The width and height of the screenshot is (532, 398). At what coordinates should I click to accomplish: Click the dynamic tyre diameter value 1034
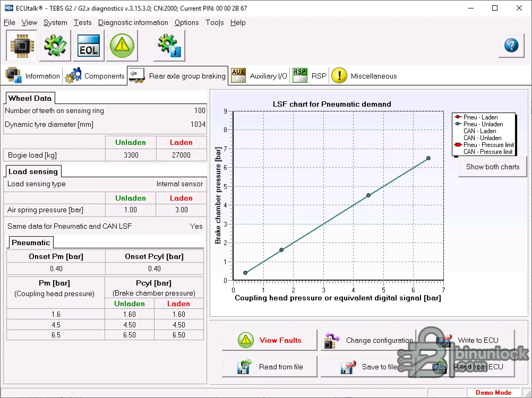(x=198, y=124)
